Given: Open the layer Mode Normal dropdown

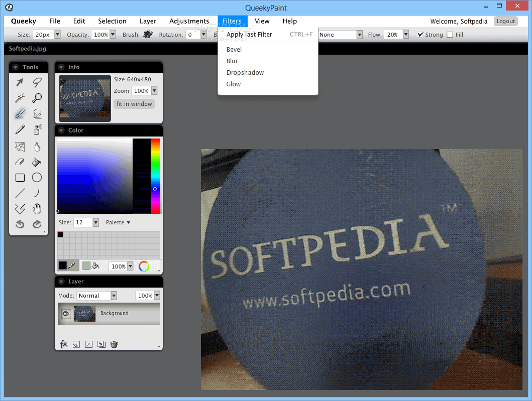Looking at the screenshot, I should [114, 296].
